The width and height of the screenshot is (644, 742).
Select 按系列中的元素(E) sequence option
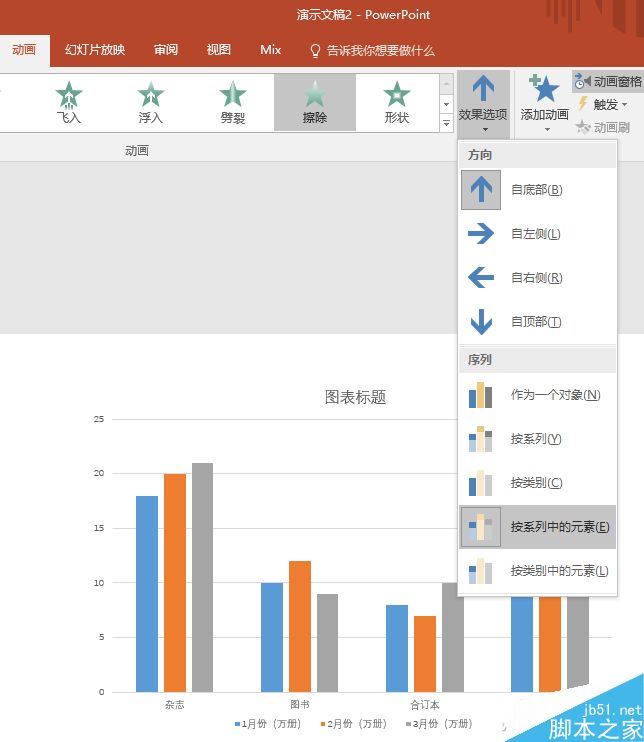538,527
